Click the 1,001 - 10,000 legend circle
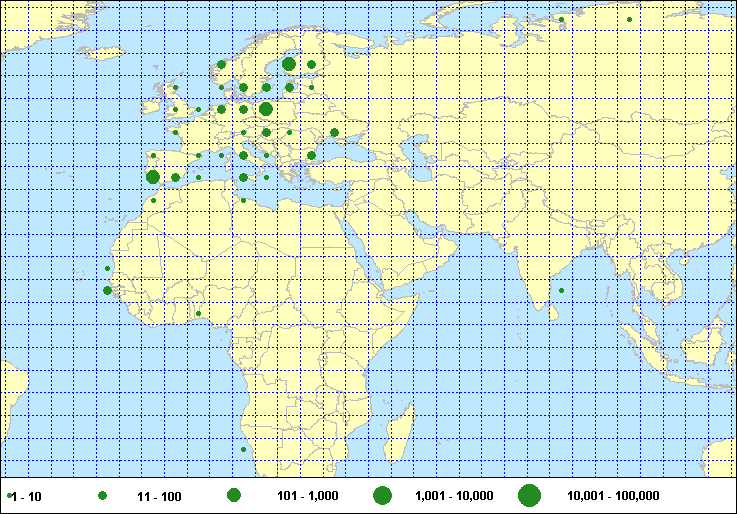Viewport: 737px width, 514px height. 382,495
